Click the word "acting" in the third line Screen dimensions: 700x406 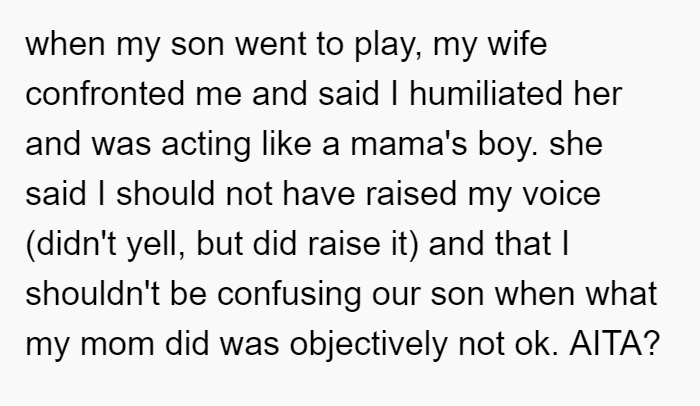(x=206, y=145)
